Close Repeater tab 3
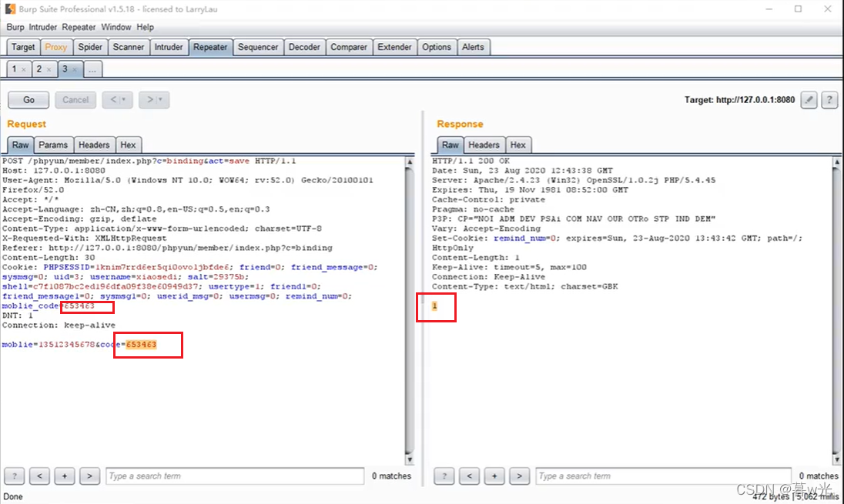Viewport: 844px width, 504px height. [74, 69]
